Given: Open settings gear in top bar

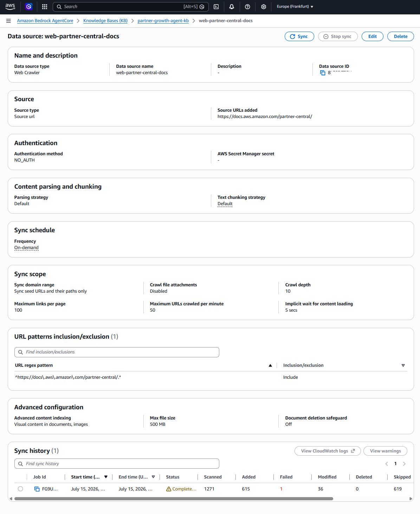Looking at the screenshot, I should [x=264, y=7].
